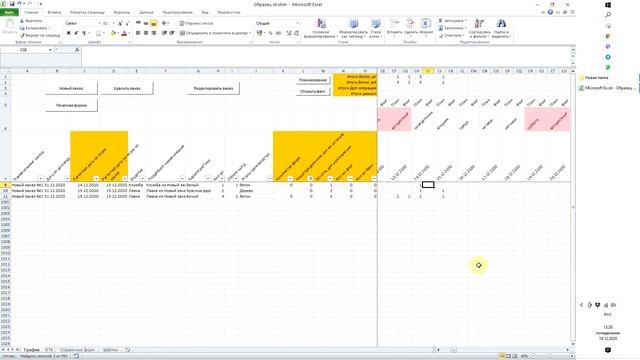Apply percent style number format
This screenshot has height=360, width=640.
point(270,33)
